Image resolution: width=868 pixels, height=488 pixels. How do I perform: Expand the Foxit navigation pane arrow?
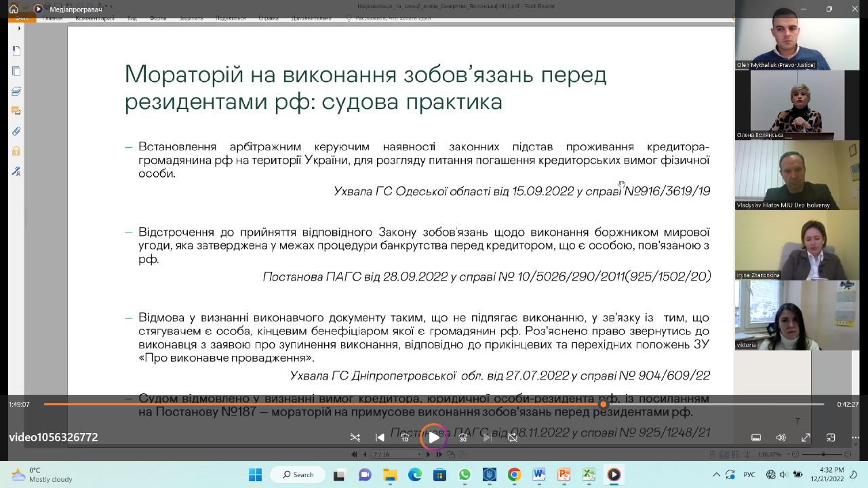pos(19,28)
